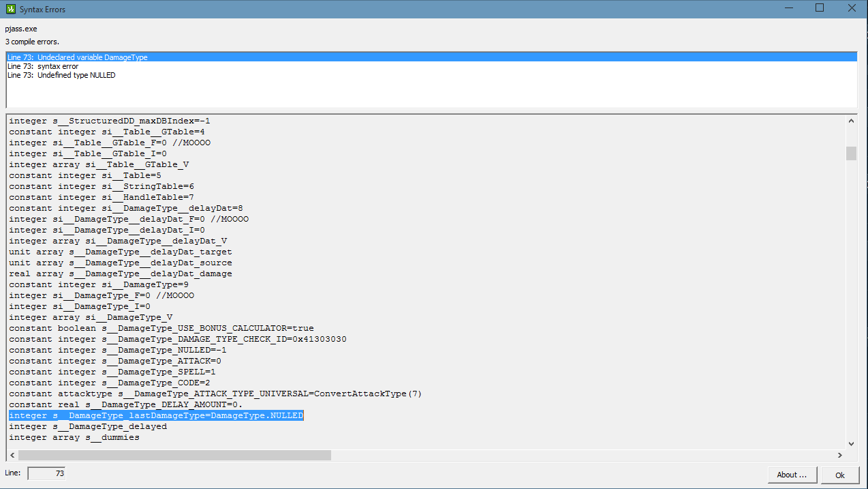Click line 'integer si__DamageType__delayDat_I=0'
Viewport: 868px width, 489px height.
point(107,230)
